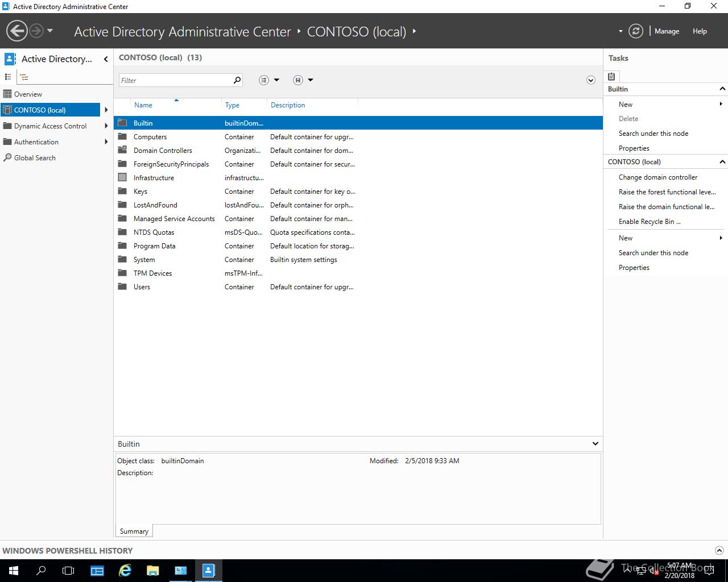Click the Builtin folder icon

click(x=122, y=123)
